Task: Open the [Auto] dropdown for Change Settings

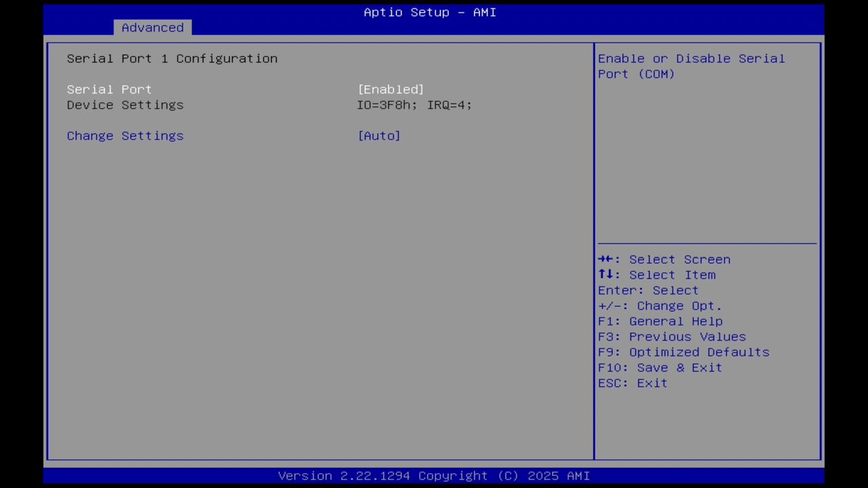Action: click(379, 136)
